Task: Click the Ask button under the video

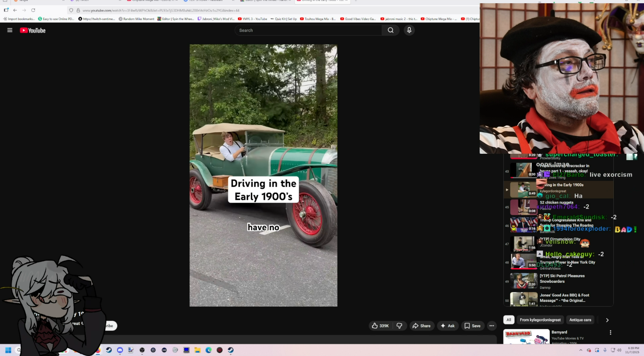Action: coord(447,326)
